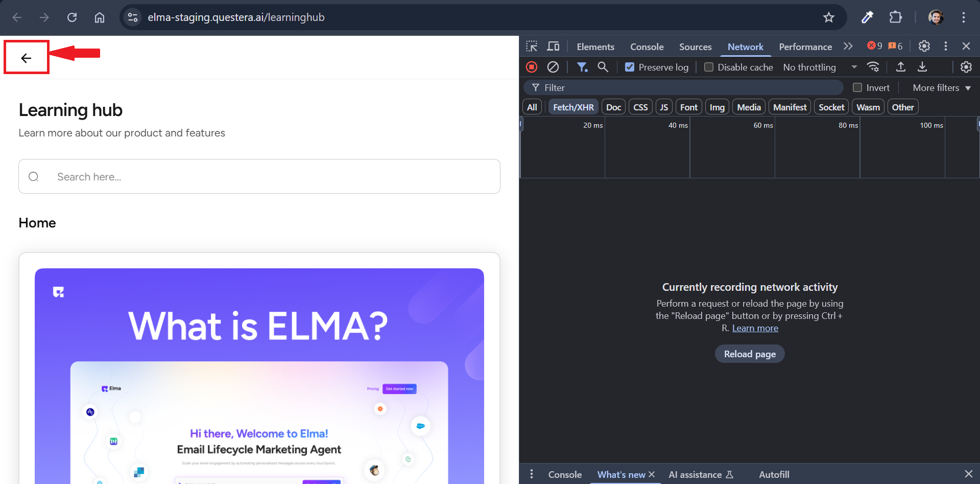Click browser back navigation button
Screen dimensions: 980x484
point(17,17)
